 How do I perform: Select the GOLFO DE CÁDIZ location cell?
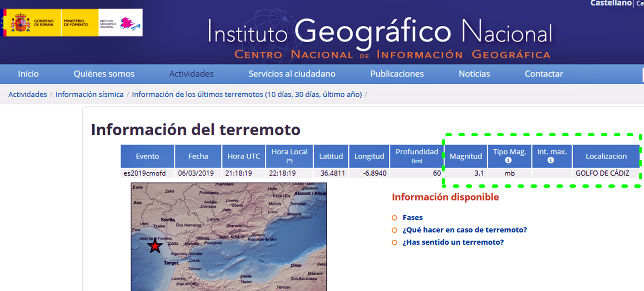606,173
